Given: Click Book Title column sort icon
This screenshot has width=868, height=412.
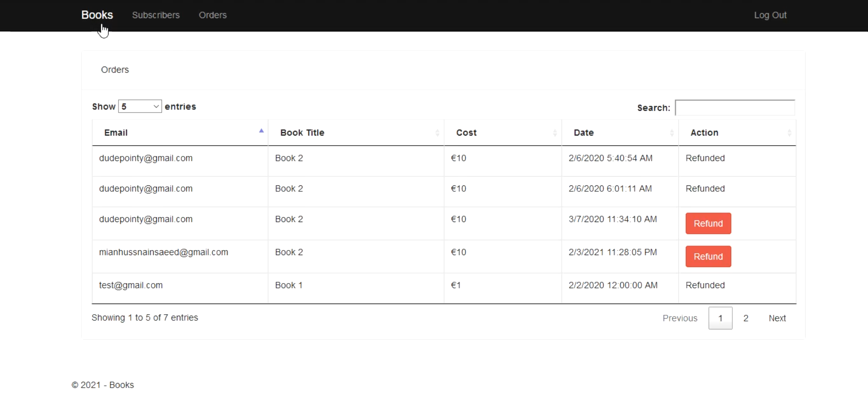Looking at the screenshot, I should pyautogui.click(x=437, y=133).
